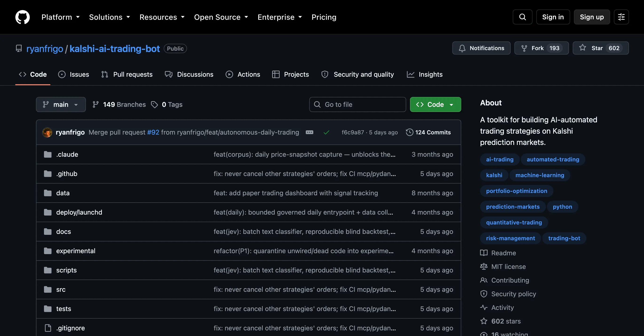Click the Sign up button
Image resolution: width=644 pixels, height=336 pixels.
click(x=592, y=17)
